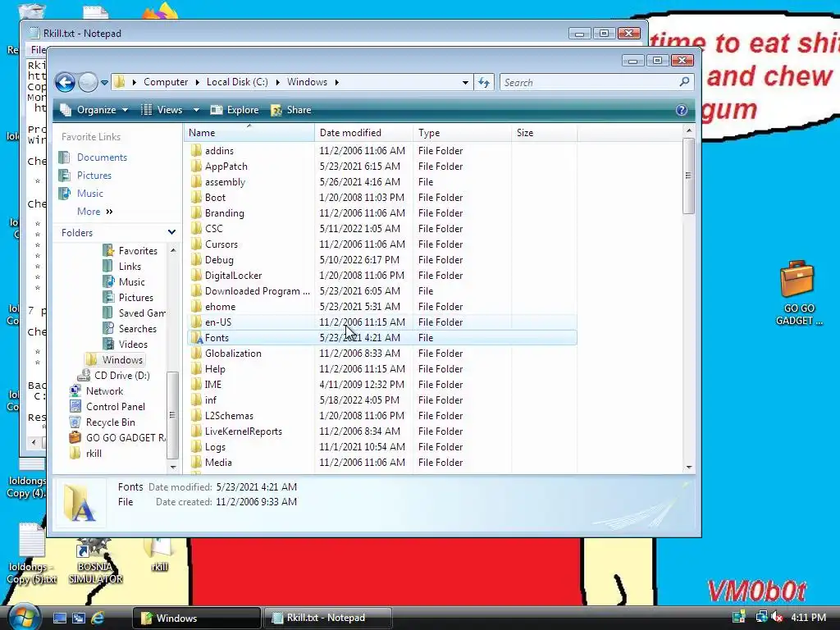Select the Debug folder icon
The width and height of the screenshot is (840, 630).
(x=197, y=259)
